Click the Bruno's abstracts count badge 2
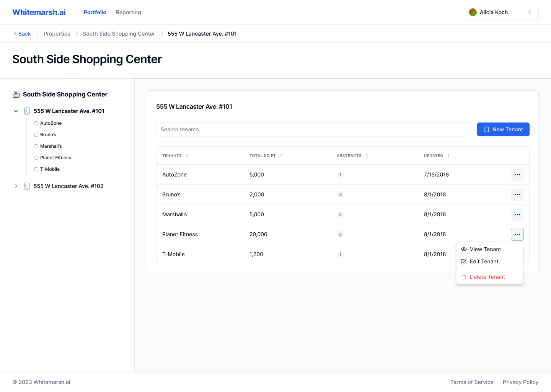This screenshot has width=551, height=392. click(x=340, y=194)
